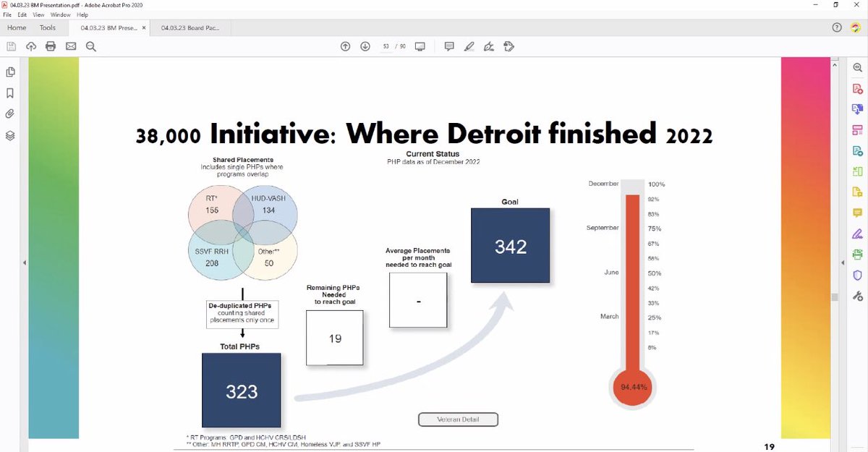Image resolution: width=868 pixels, height=452 pixels.
Task: Open the Bookmarks panel
Action: pyautogui.click(x=10, y=93)
